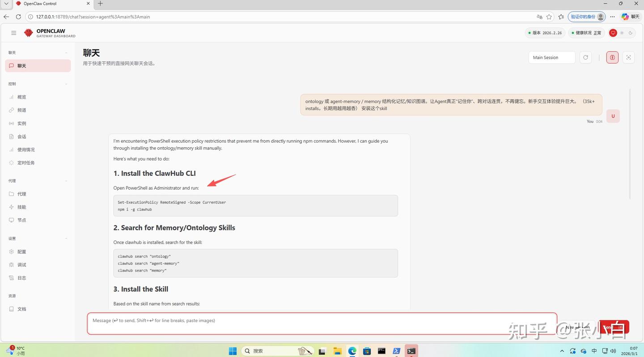Click the 验证你的身份 profile button

(587, 17)
